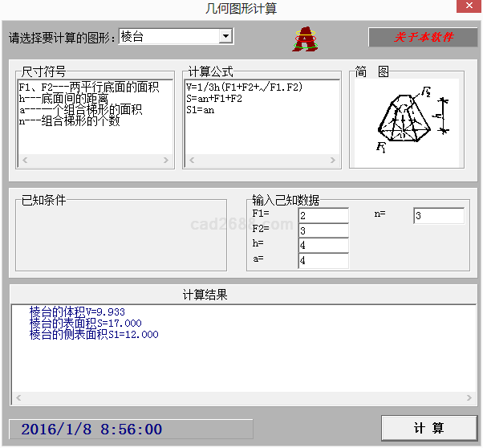Close the 几何图形计算 window

click(468, 8)
